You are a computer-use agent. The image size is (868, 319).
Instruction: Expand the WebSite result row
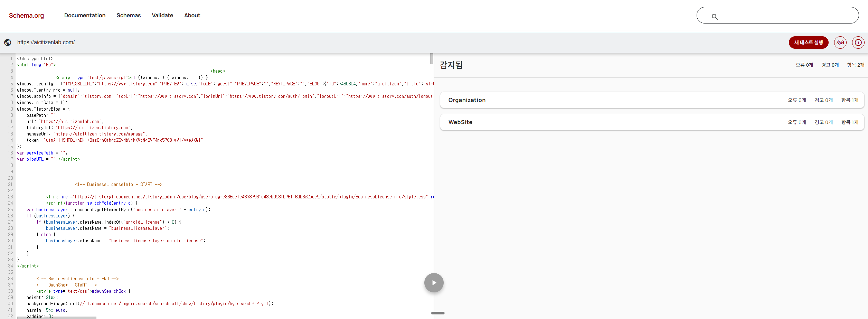tap(652, 122)
